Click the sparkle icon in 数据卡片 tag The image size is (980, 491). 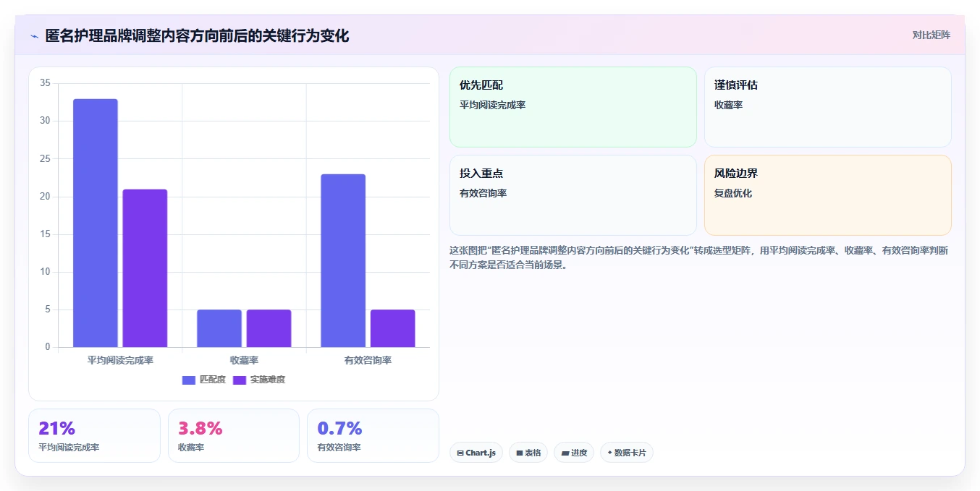[x=610, y=453]
